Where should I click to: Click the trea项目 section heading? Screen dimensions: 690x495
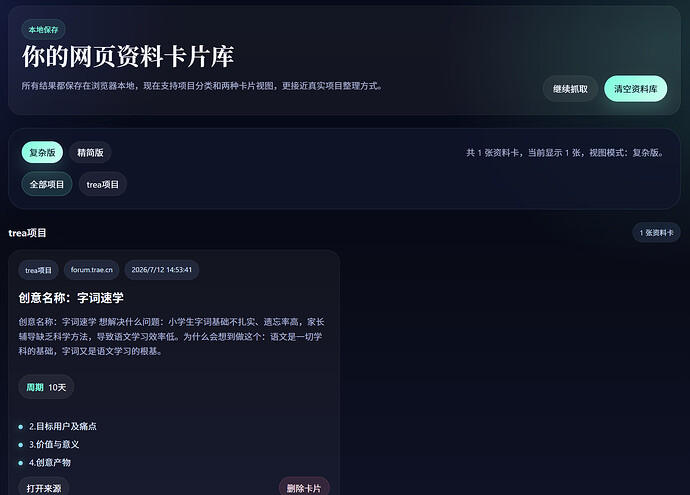pos(27,233)
